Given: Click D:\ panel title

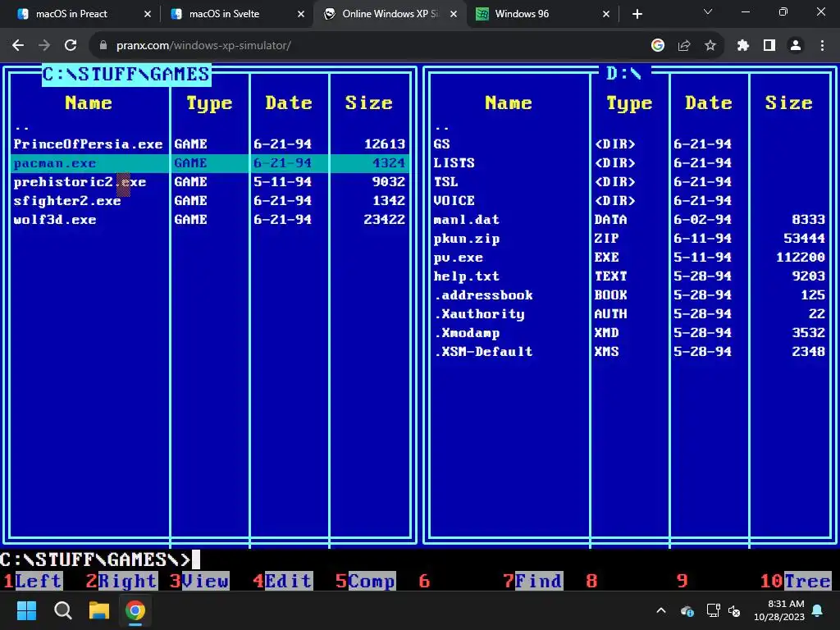Looking at the screenshot, I should [x=624, y=73].
